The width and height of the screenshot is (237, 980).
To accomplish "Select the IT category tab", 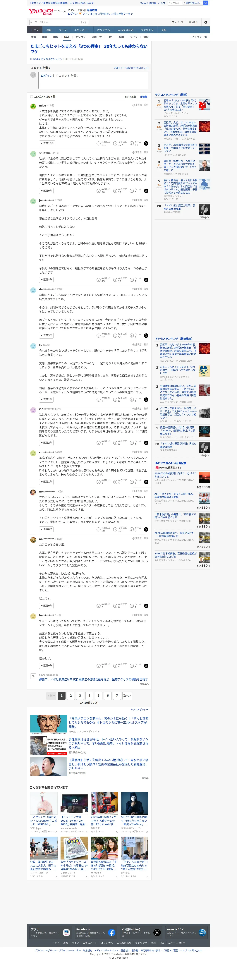I will [110, 37].
